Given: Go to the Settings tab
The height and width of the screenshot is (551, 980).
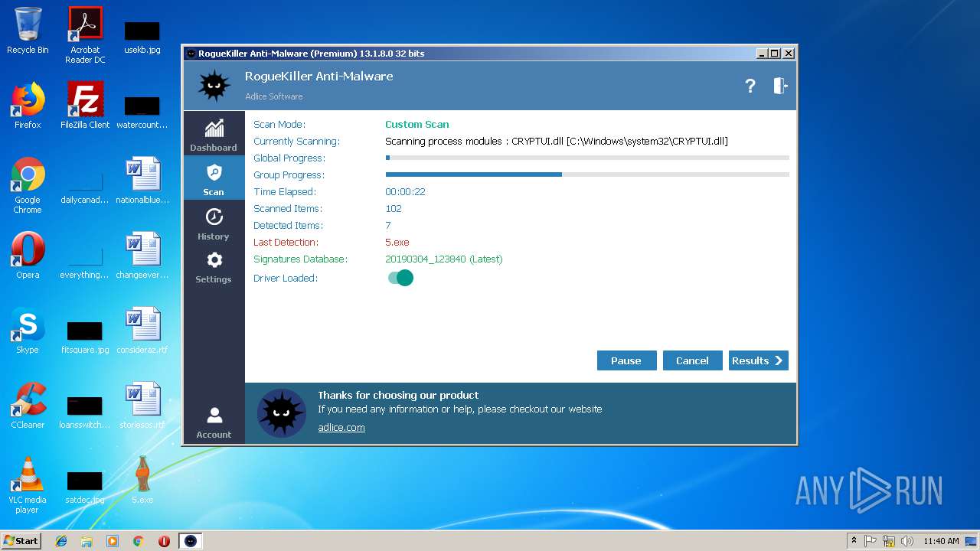Looking at the screenshot, I should (x=214, y=266).
